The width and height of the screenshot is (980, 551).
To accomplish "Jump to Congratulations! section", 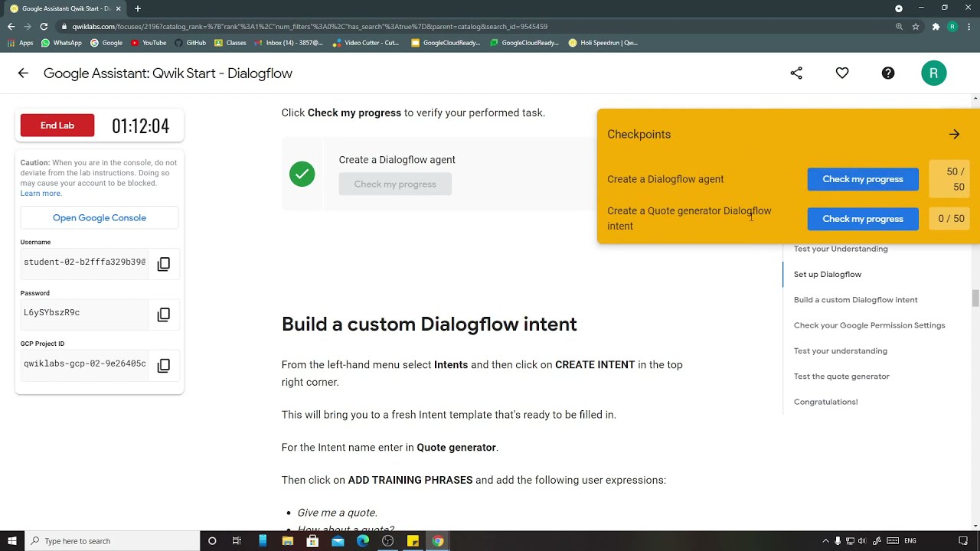I will 825,402.
